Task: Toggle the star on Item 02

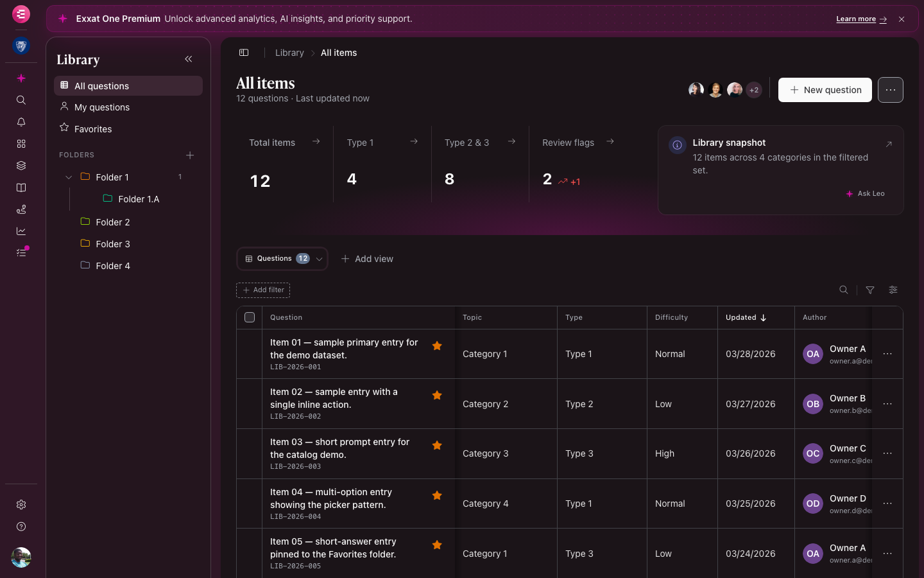Action: tap(437, 396)
